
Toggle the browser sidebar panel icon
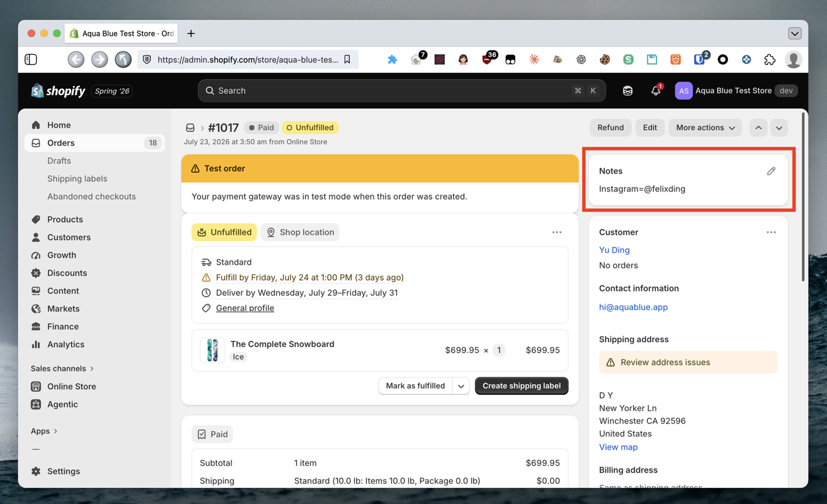pyautogui.click(x=31, y=59)
